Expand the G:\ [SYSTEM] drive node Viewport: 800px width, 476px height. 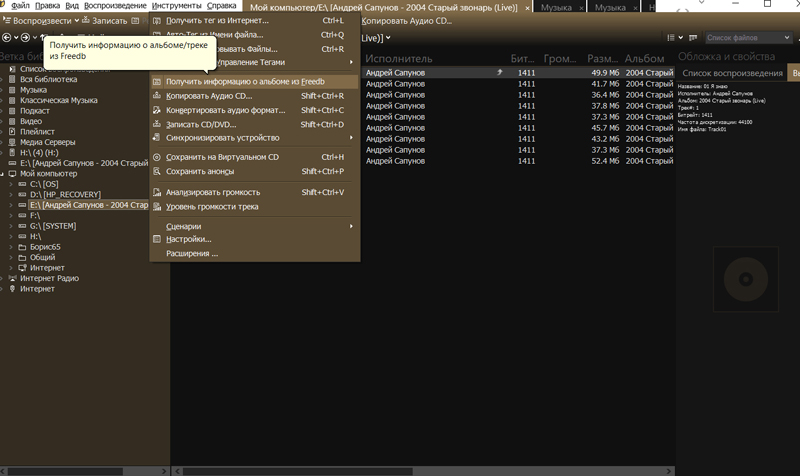pos(11,226)
